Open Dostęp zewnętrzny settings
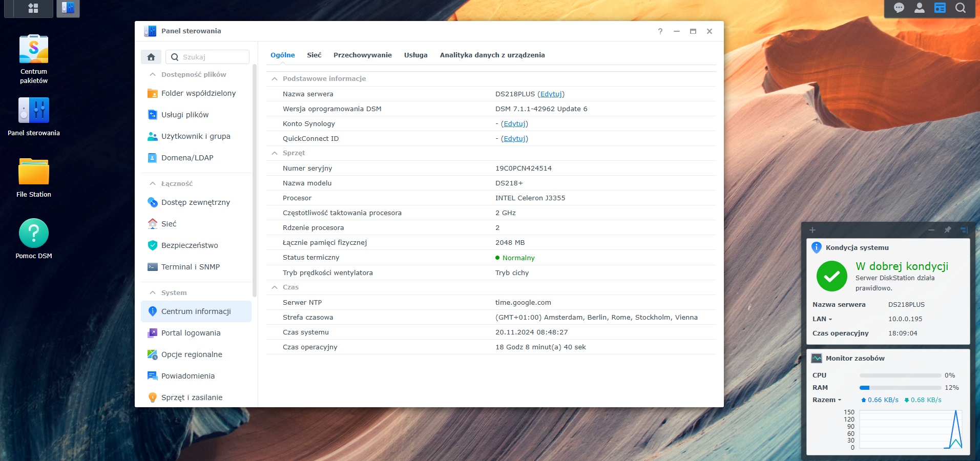 (x=196, y=202)
